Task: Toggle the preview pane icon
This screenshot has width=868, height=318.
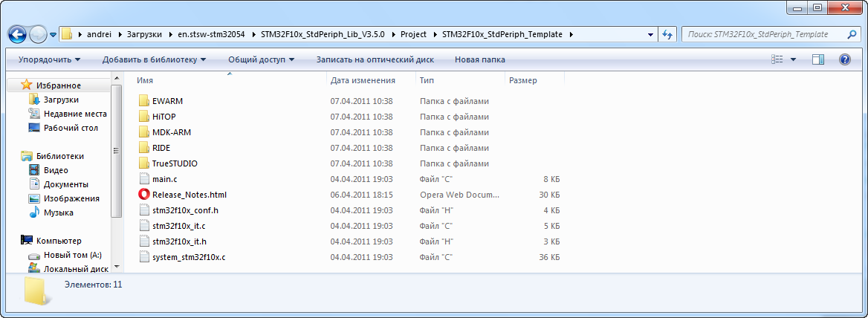Action: 818,59
